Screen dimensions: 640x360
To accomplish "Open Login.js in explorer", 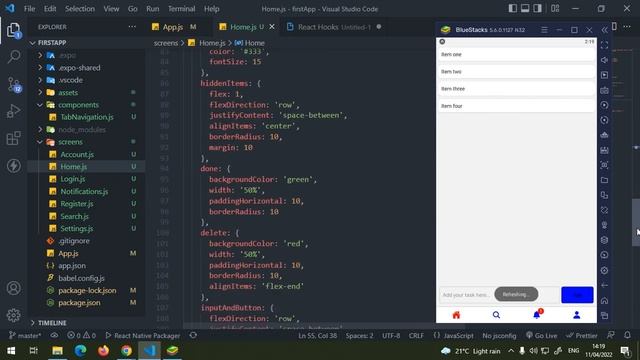I will (x=73, y=179).
